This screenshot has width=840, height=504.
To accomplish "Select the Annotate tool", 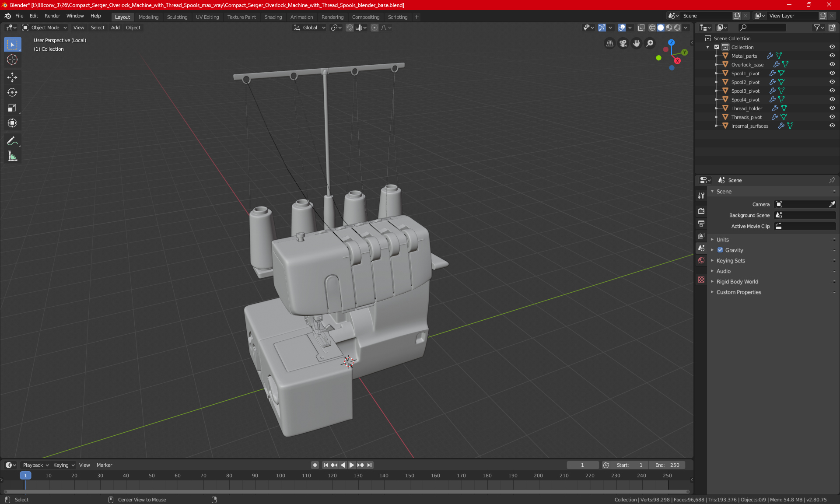I will (12, 141).
